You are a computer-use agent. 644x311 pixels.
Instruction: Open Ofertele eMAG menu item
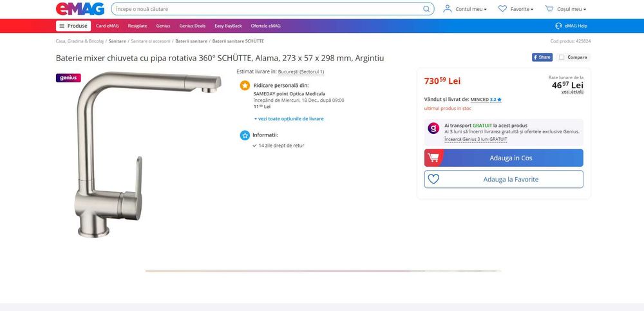pyautogui.click(x=266, y=26)
